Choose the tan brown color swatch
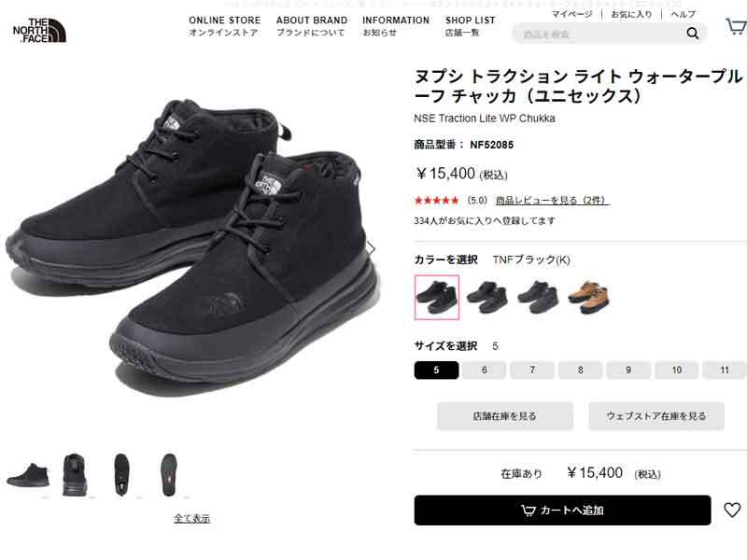Image resolution: width=747 pixels, height=560 pixels. [x=589, y=297]
